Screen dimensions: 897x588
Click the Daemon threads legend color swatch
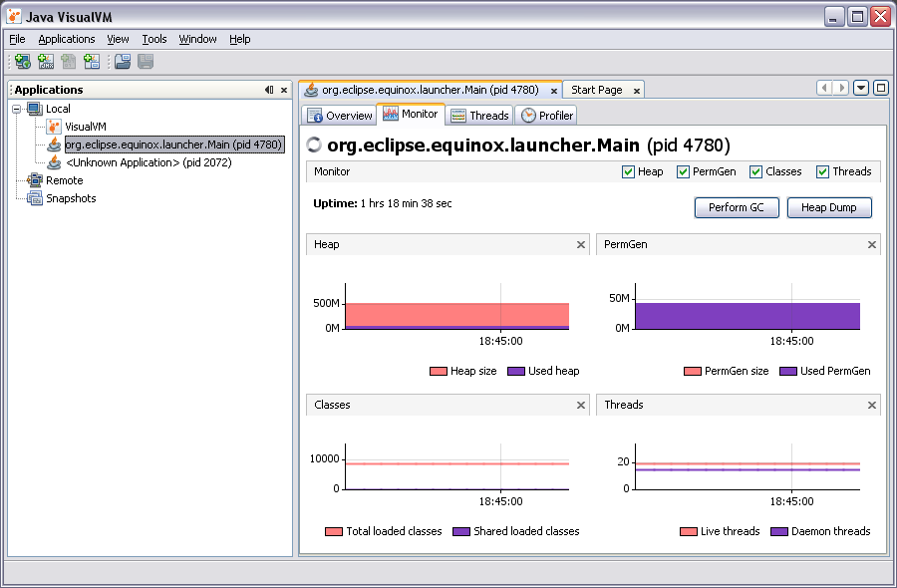tap(779, 531)
